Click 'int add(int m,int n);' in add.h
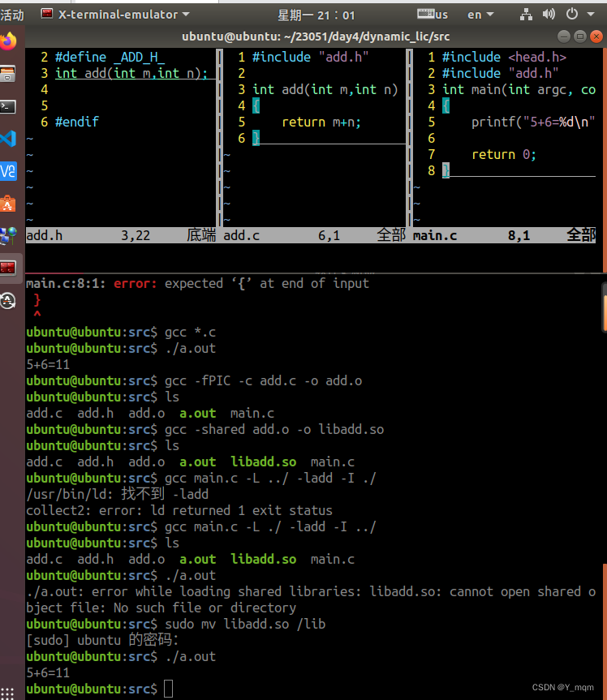 pos(131,73)
